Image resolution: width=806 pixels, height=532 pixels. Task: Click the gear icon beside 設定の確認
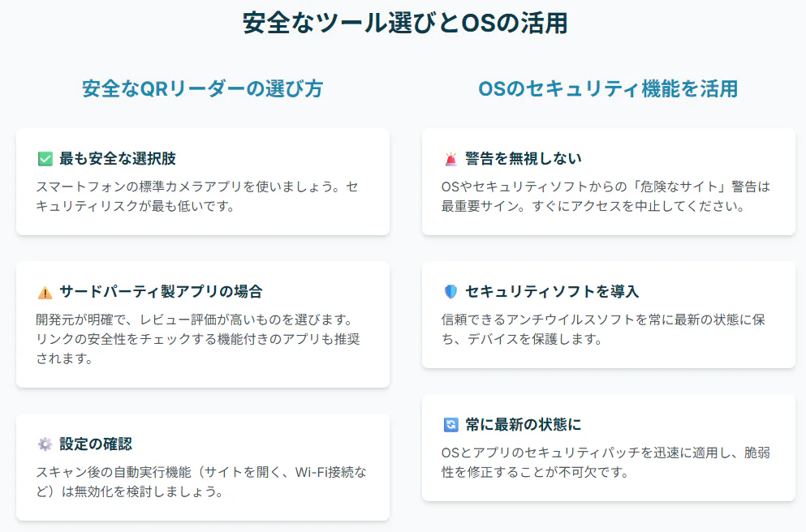[x=45, y=444]
